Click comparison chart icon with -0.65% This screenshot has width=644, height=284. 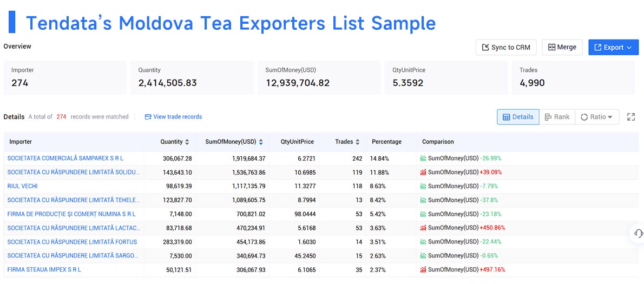(423, 256)
